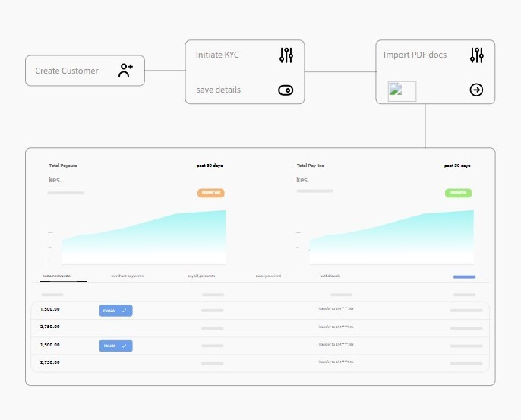
Task: Click the blue button right of the tabs
Action: click(x=464, y=276)
